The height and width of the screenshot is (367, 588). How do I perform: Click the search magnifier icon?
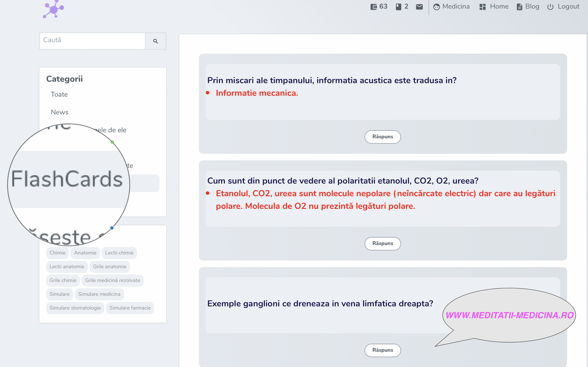[x=155, y=41]
